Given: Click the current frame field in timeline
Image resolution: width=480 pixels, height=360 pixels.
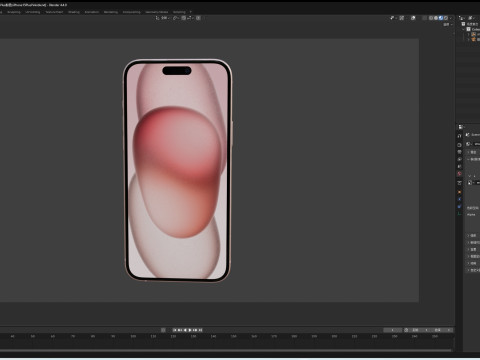Looking at the screenshot, I should pyautogui.click(x=392, y=330).
